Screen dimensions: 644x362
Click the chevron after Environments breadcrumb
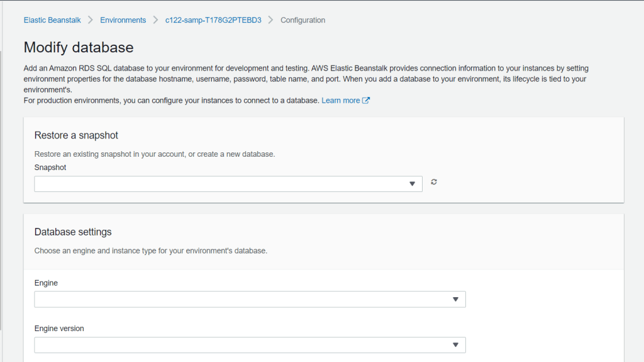pyautogui.click(x=155, y=20)
